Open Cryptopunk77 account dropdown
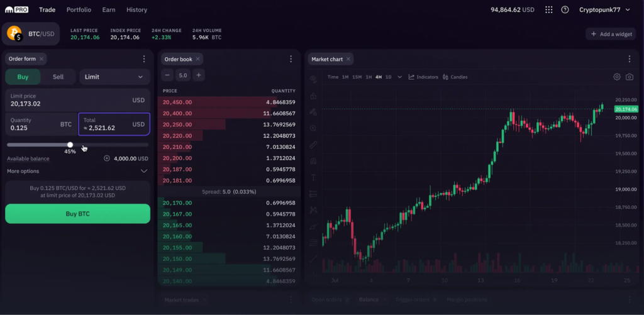 (604, 10)
